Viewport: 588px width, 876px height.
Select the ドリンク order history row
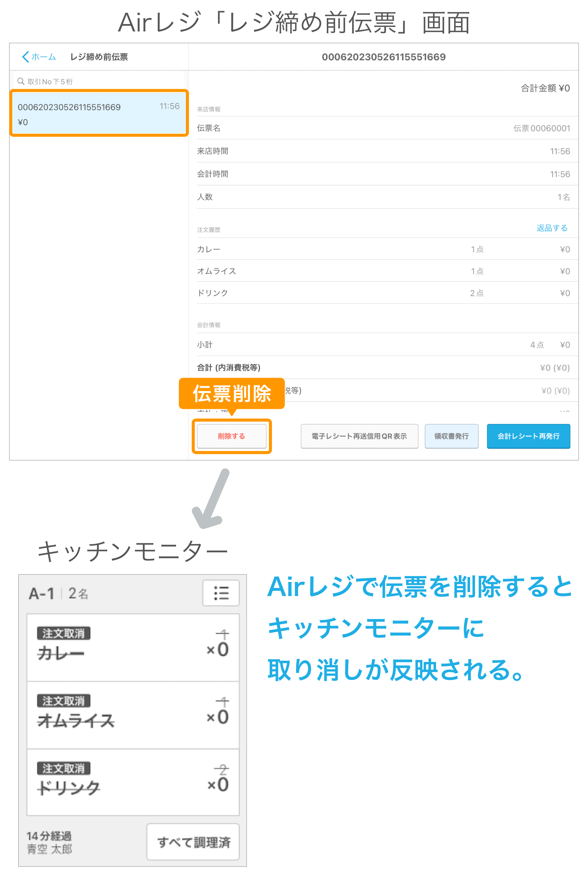(387, 293)
